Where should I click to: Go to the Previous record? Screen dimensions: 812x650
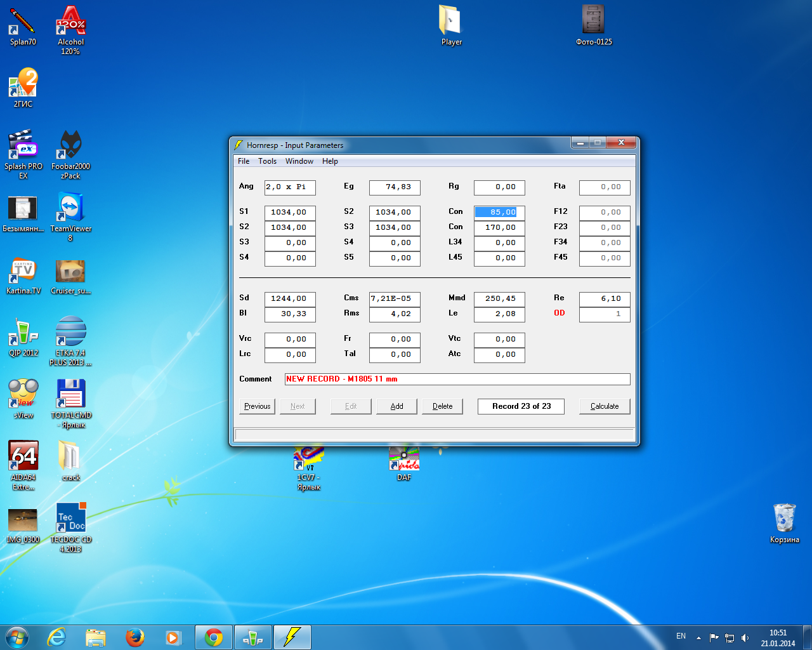[257, 406]
